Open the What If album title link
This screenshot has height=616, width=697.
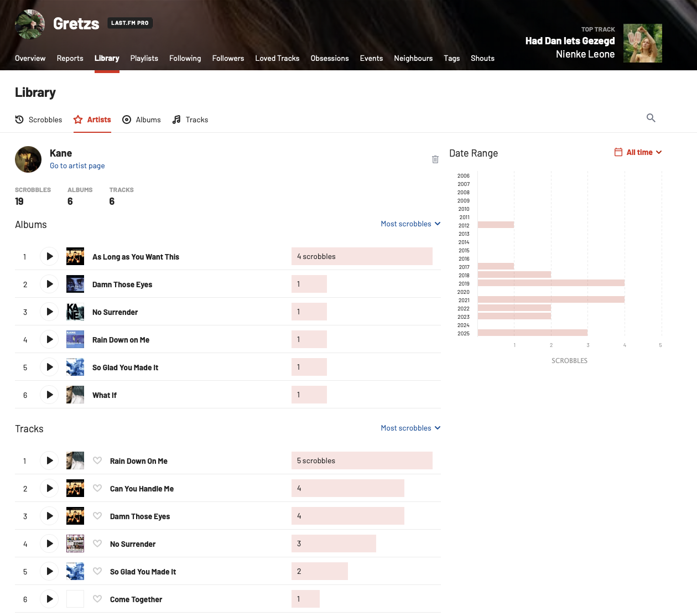click(105, 395)
